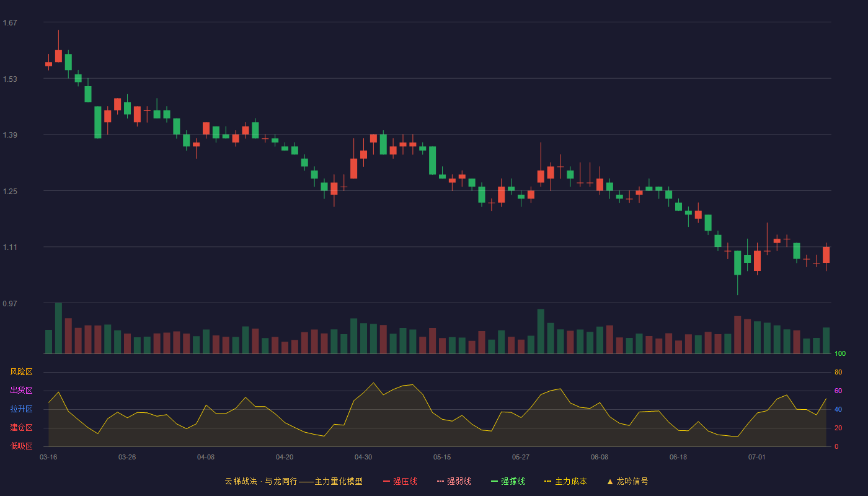This screenshot has width=868, height=496.
Task: Click the last red candlestick at the chart's right edge
Action: (826, 255)
